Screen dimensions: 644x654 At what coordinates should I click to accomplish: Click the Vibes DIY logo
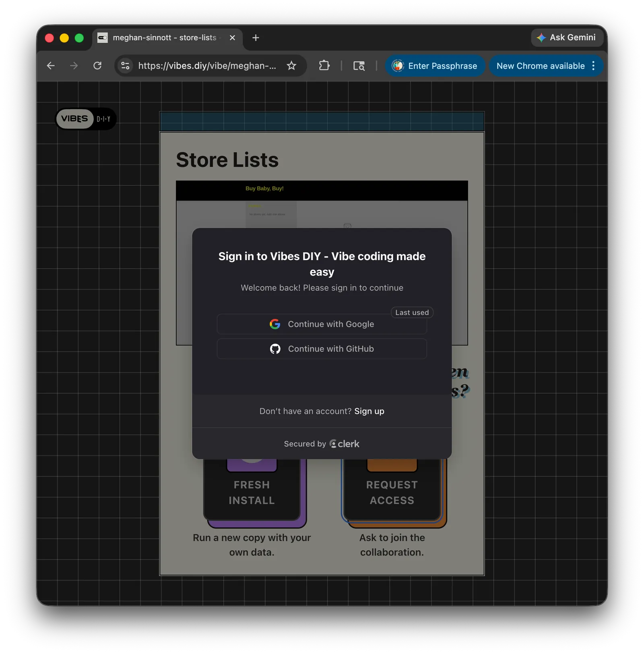point(85,119)
